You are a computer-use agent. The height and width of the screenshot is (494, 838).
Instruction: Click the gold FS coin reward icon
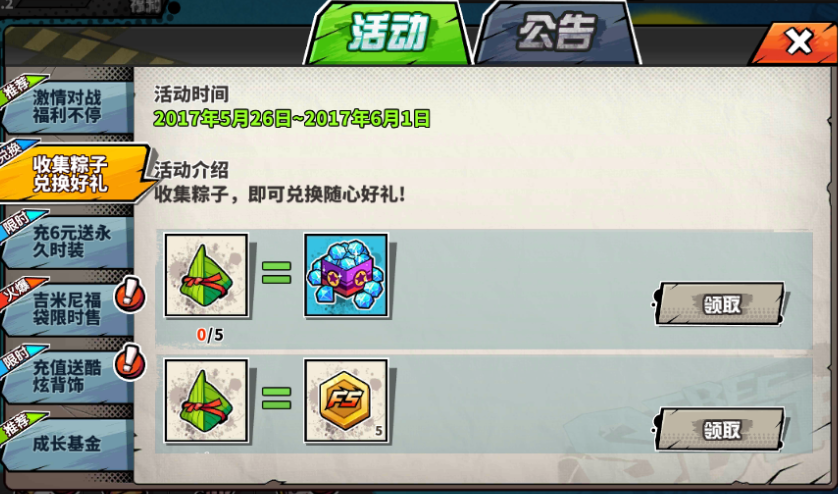tap(346, 400)
